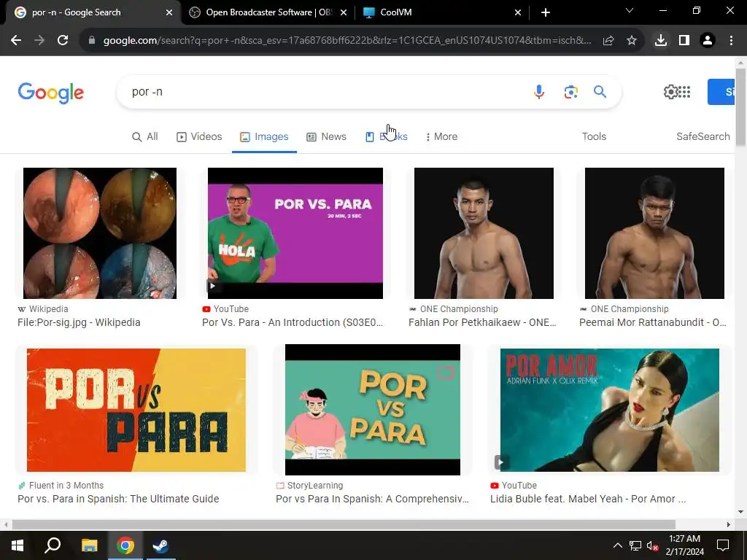Show hidden system tray icons
Screen dimensions: 747x560
click(617, 545)
